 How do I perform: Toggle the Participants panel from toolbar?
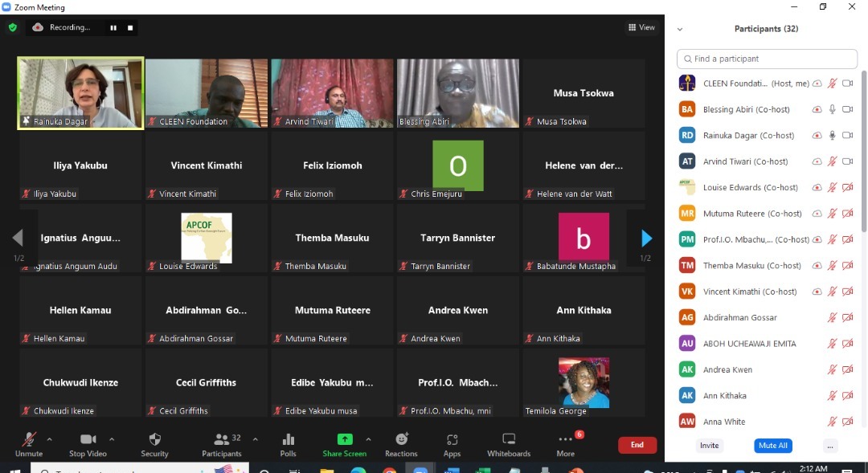pyautogui.click(x=222, y=445)
